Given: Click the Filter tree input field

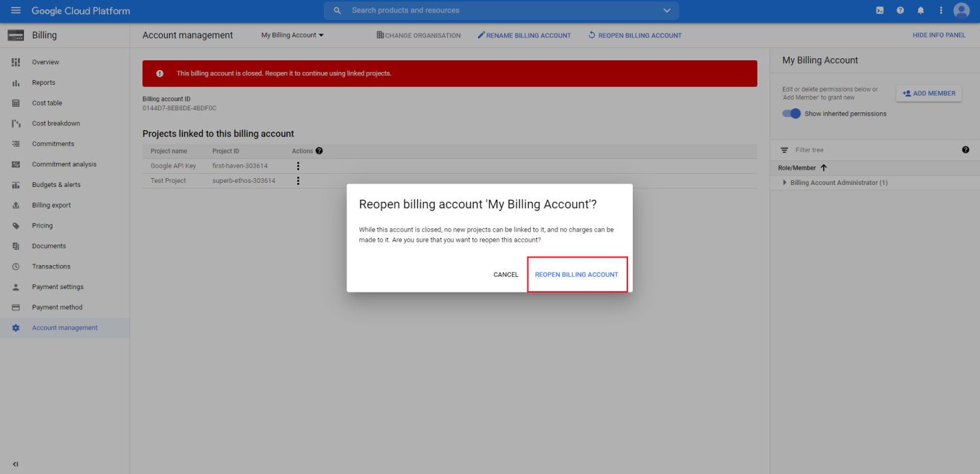Looking at the screenshot, I should tap(870, 150).
